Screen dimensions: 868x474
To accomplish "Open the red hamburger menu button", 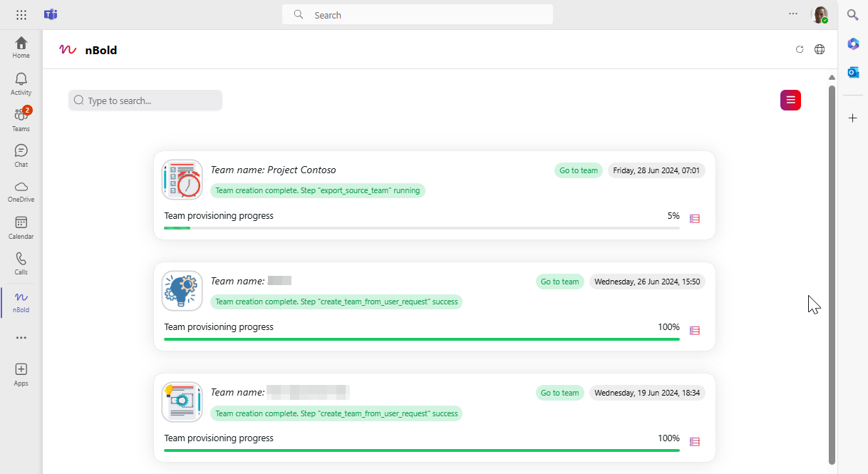I will 790,101.
